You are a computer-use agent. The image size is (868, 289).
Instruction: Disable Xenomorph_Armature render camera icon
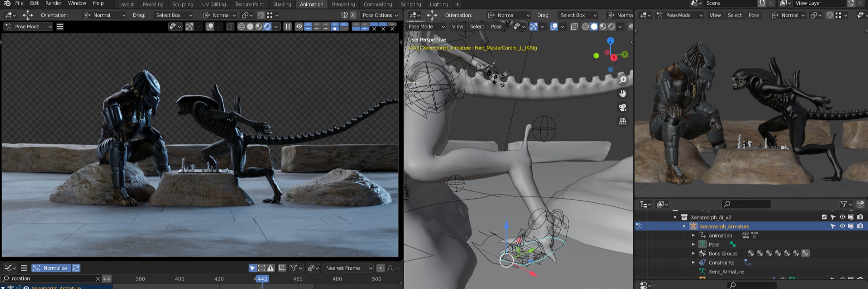pyautogui.click(x=860, y=226)
